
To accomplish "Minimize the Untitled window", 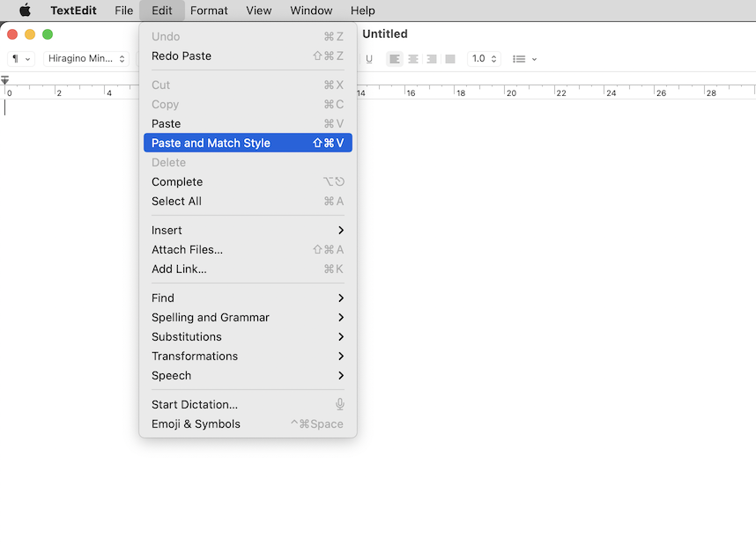I will 30,34.
